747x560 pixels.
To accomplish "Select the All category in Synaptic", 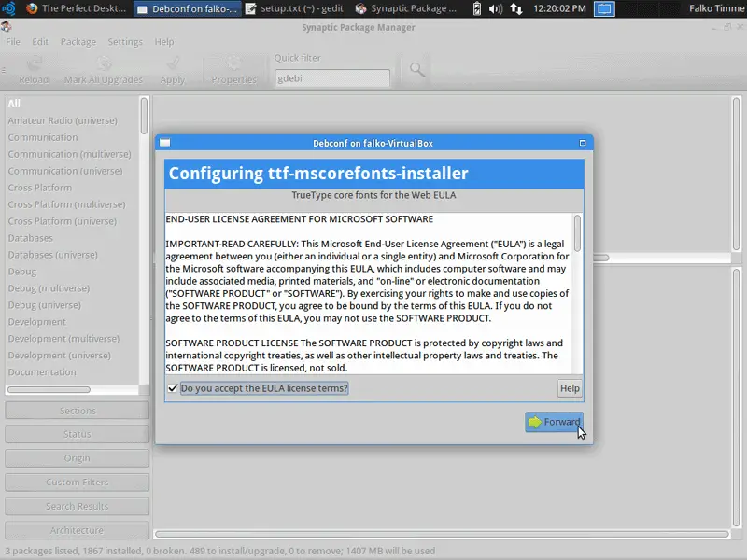I will 14,104.
